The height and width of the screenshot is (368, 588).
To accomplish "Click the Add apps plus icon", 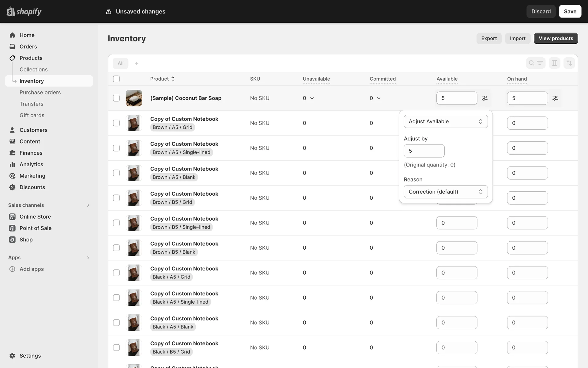I will [x=12, y=269].
